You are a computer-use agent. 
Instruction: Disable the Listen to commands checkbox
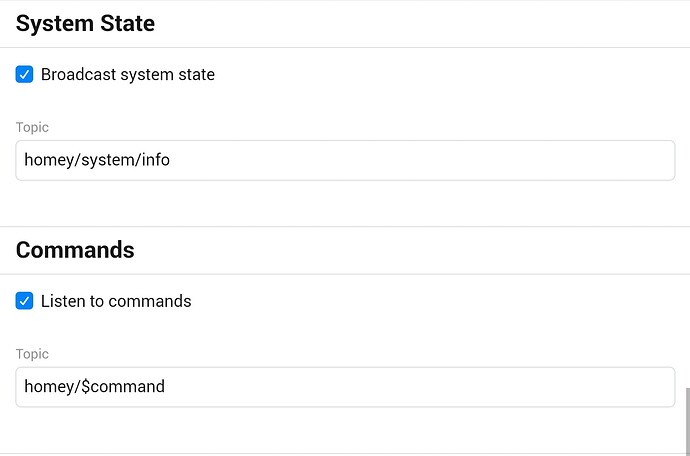tap(25, 300)
